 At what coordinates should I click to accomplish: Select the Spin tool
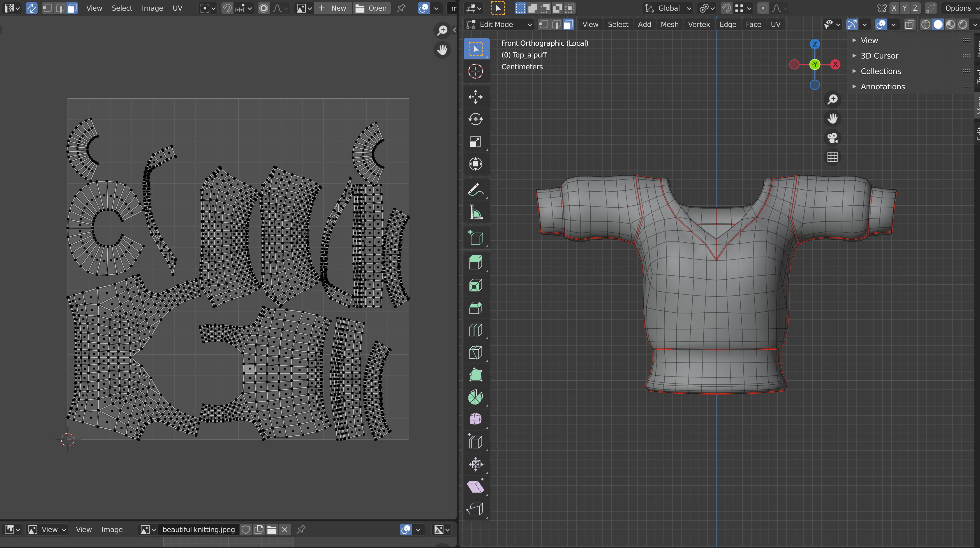(475, 397)
